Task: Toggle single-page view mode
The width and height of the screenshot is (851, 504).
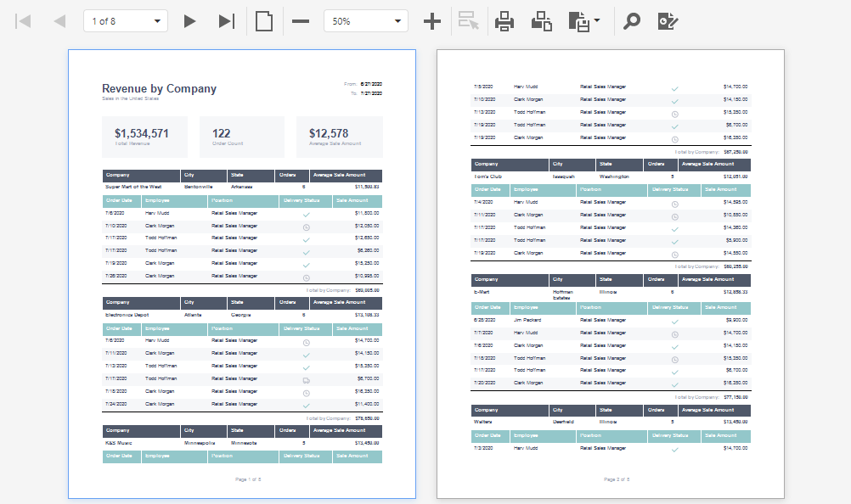Action: (x=263, y=20)
